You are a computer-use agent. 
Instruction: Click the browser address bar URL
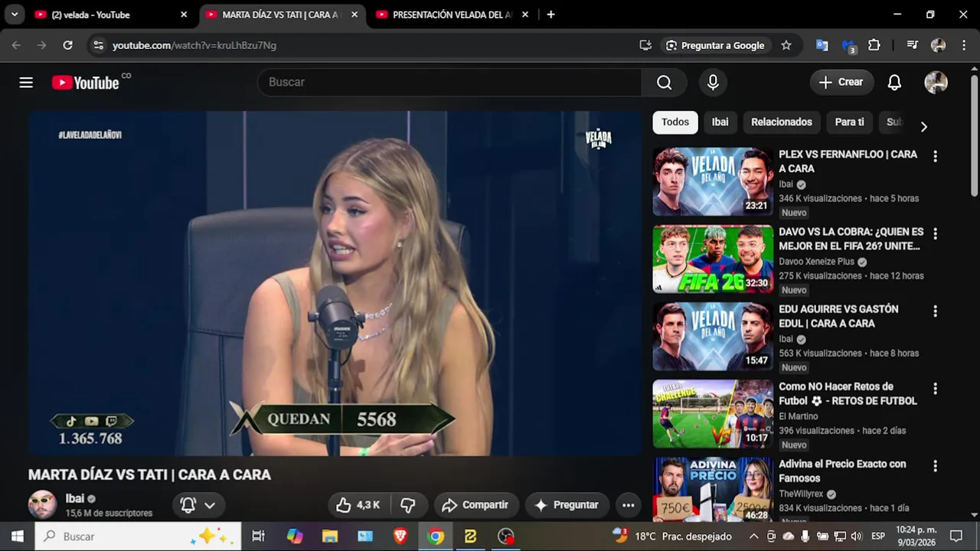pyautogui.click(x=194, y=45)
